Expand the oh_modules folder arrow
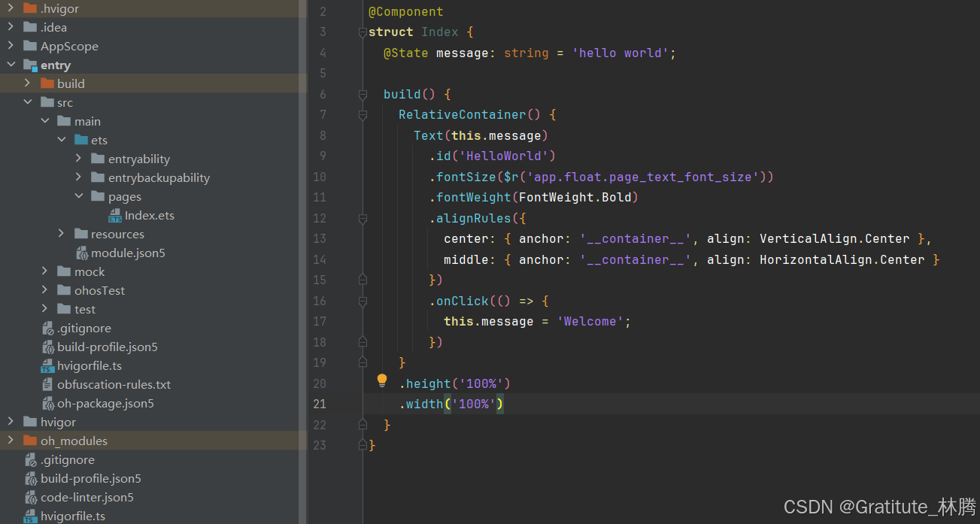 pos(11,441)
